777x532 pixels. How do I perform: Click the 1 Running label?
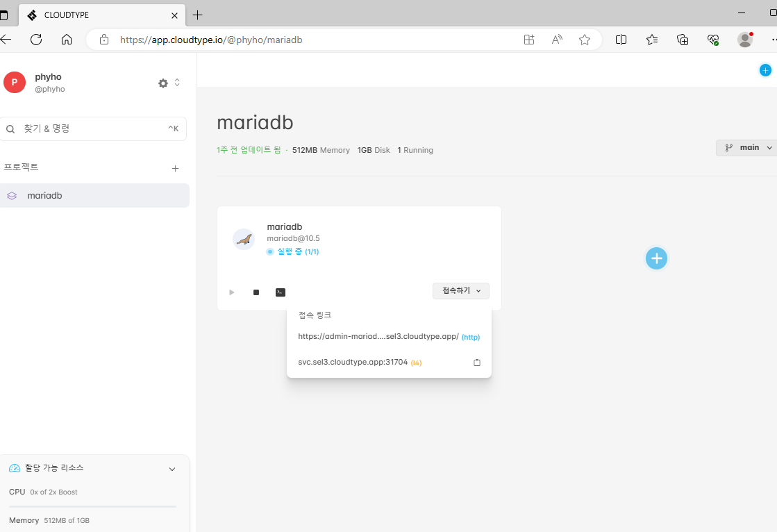415,150
